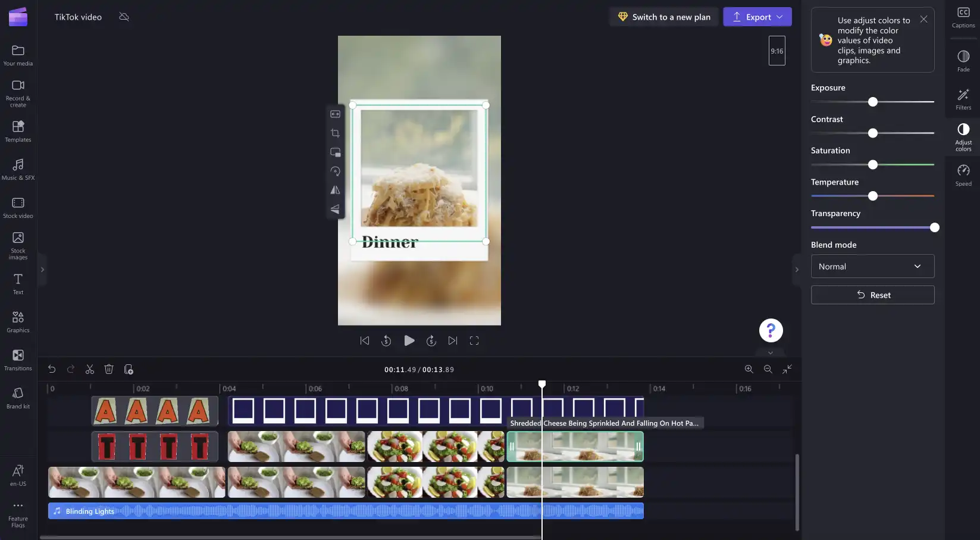This screenshot has width=980, height=540.
Task: Select the white frame overlay clip
Action: (436, 411)
